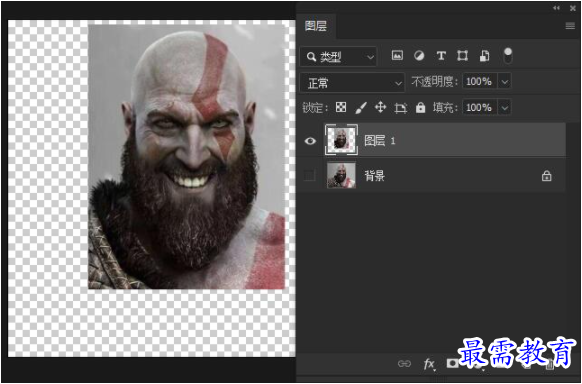582x384 pixels.
Task: Click the 背景 layer name
Action: tap(375, 175)
